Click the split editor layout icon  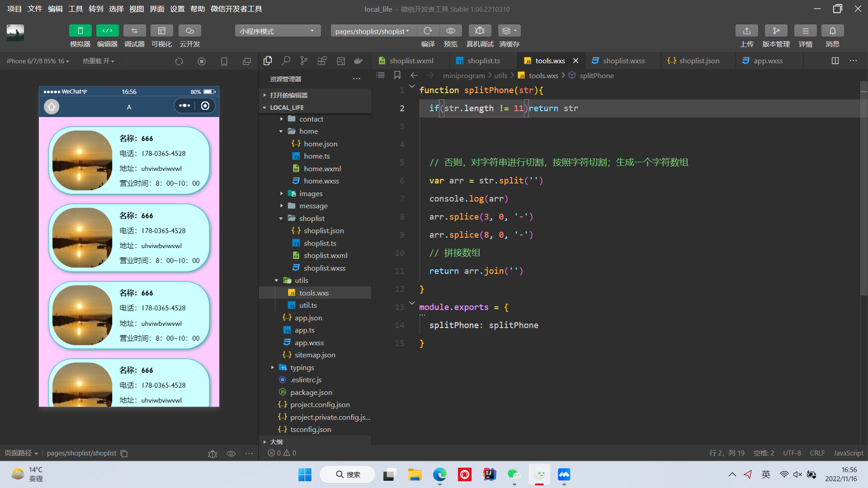[x=835, y=61]
